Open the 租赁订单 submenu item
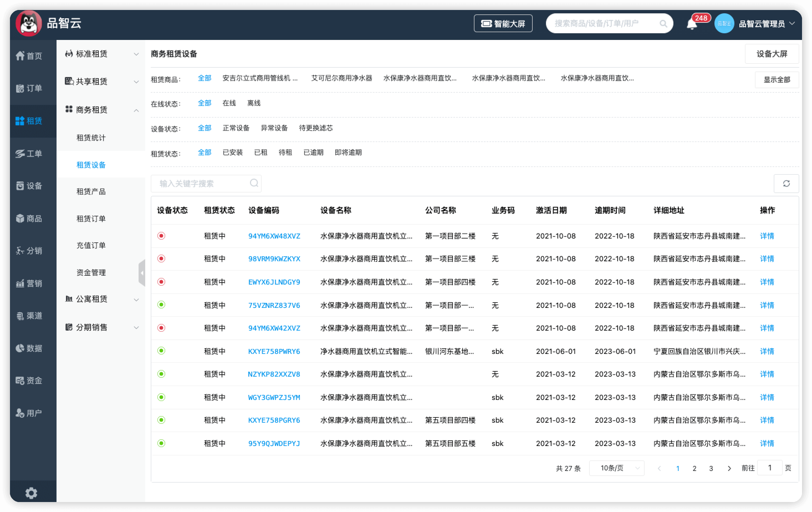 tap(91, 219)
